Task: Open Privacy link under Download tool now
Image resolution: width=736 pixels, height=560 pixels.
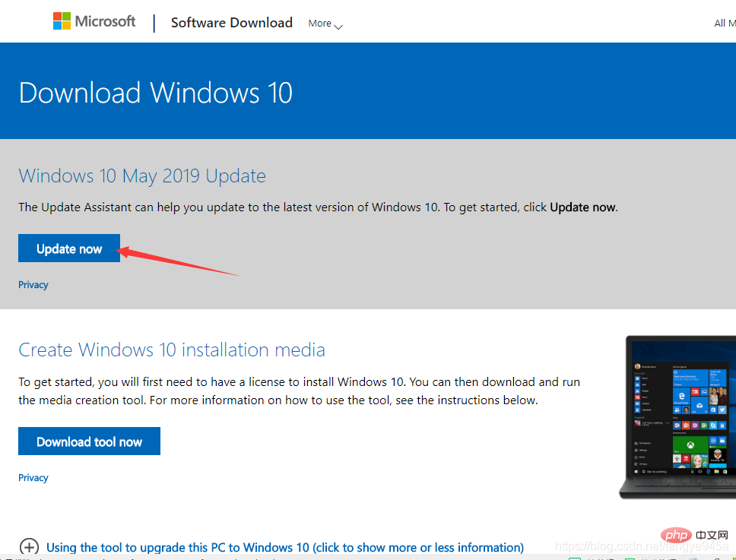Action: click(x=33, y=477)
